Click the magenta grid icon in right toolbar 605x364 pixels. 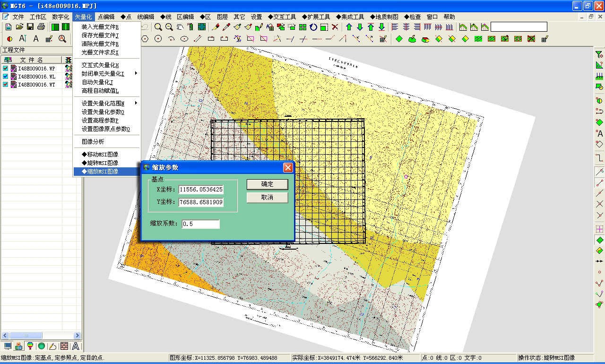599,229
